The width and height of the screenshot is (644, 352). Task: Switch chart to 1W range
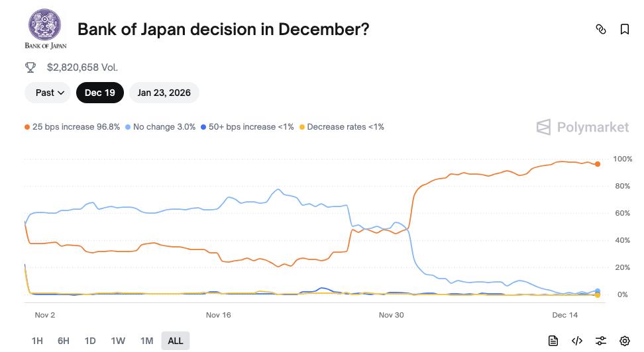pos(118,341)
